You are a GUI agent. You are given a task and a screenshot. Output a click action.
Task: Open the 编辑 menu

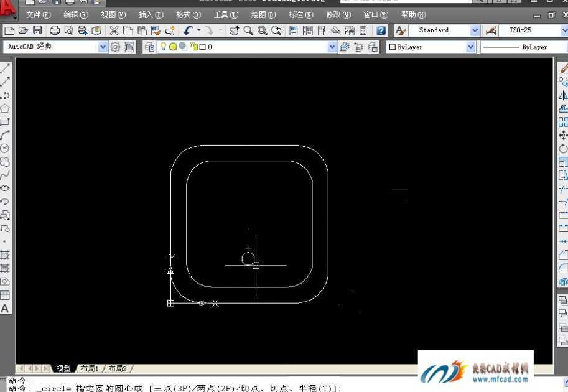point(76,15)
